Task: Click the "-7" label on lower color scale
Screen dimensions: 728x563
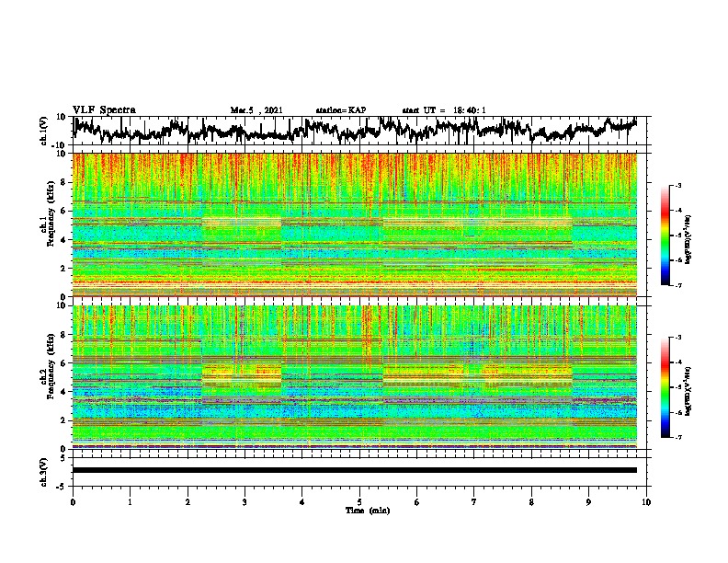Action: [x=678, y=437]
